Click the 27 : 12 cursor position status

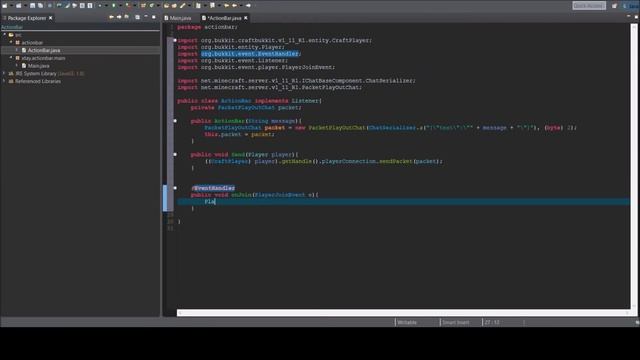[x=492, y=322]
